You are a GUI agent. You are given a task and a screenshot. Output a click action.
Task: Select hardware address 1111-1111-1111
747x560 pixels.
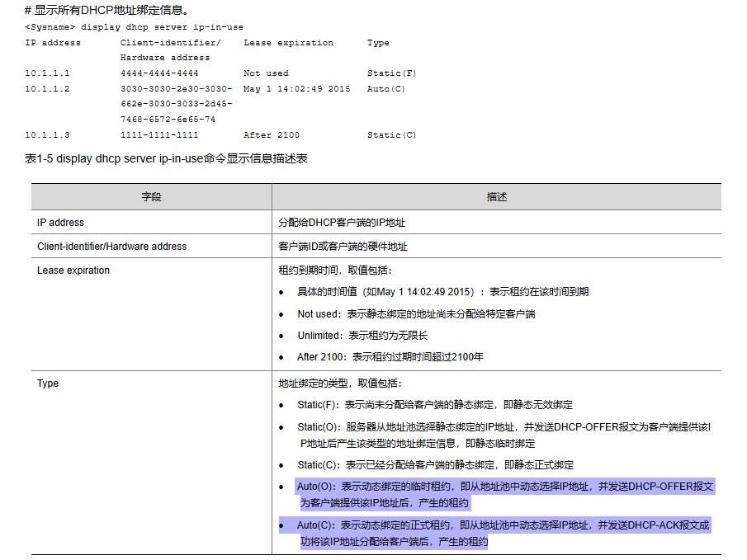(159, 135)
